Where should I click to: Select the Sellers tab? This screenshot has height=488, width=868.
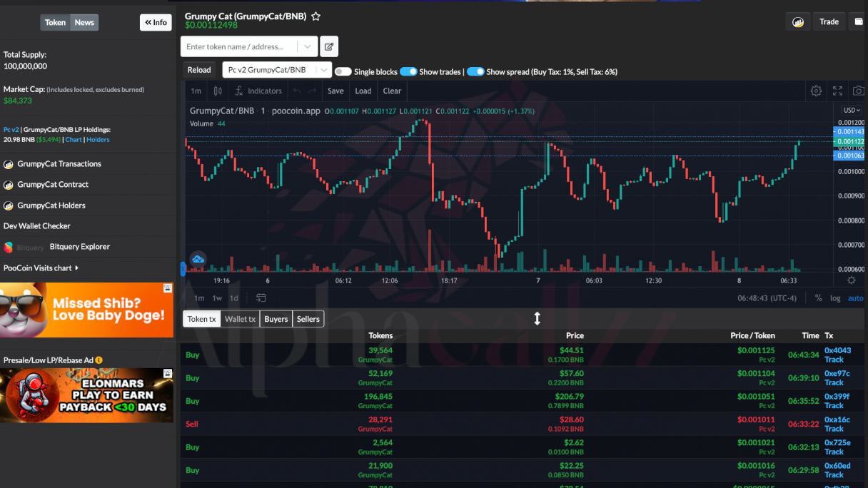pyautogui.click(x=308, y=319)
